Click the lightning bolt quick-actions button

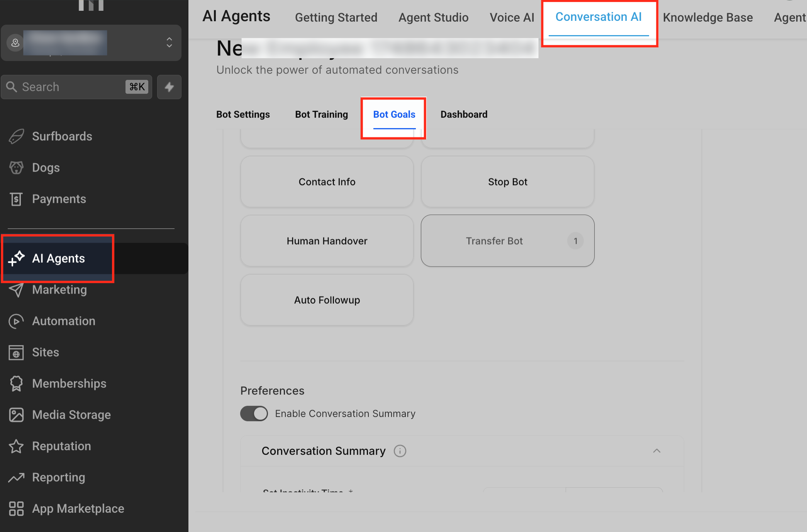[169, 87]
